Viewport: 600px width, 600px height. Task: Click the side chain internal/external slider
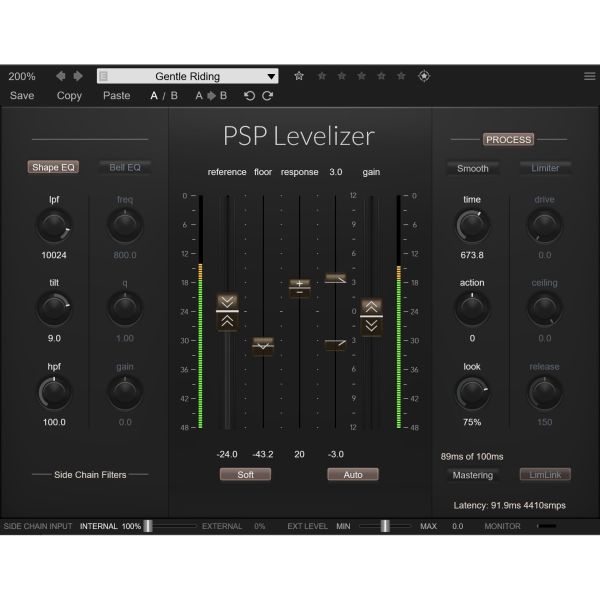coord(148,526)
